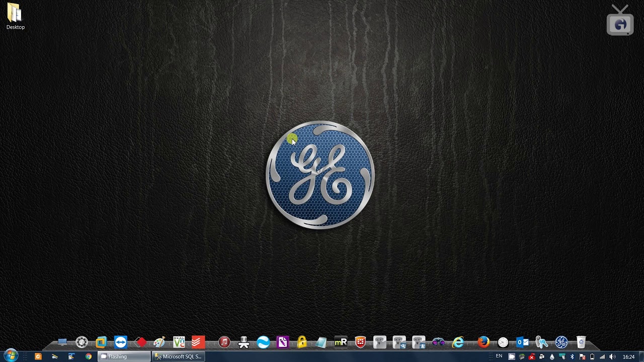The height and width of the screenshot is (362, 644).
Task: Open the plain dog-face dock icon
Action: click(x=380, y=342)
